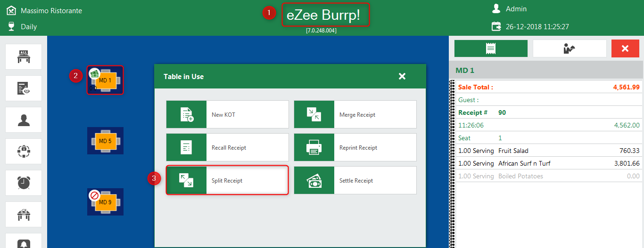Click the Admin user icon
This screenshot has height=248, width=644.
[x=496, y=8]
